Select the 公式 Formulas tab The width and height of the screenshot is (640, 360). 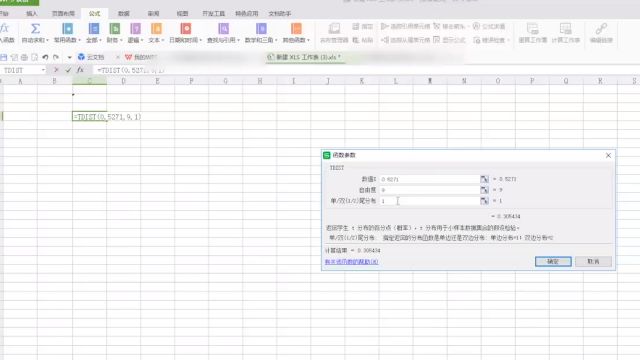[94, 13]
